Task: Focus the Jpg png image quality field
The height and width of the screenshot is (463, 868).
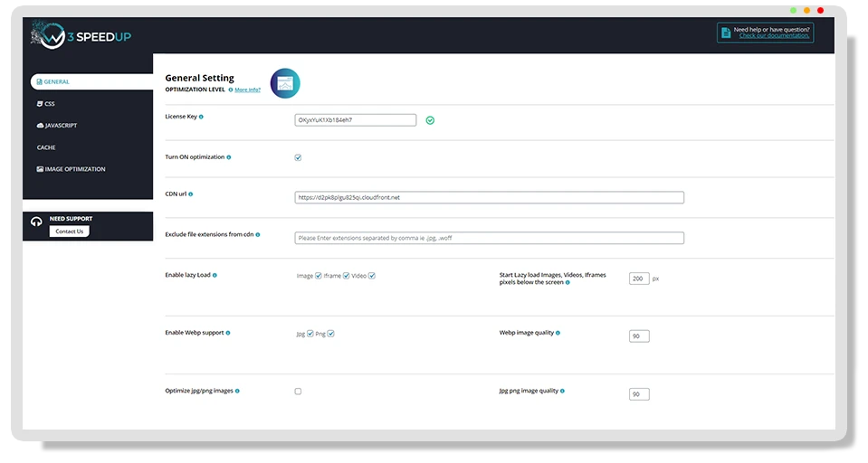Action: point(639,394)
